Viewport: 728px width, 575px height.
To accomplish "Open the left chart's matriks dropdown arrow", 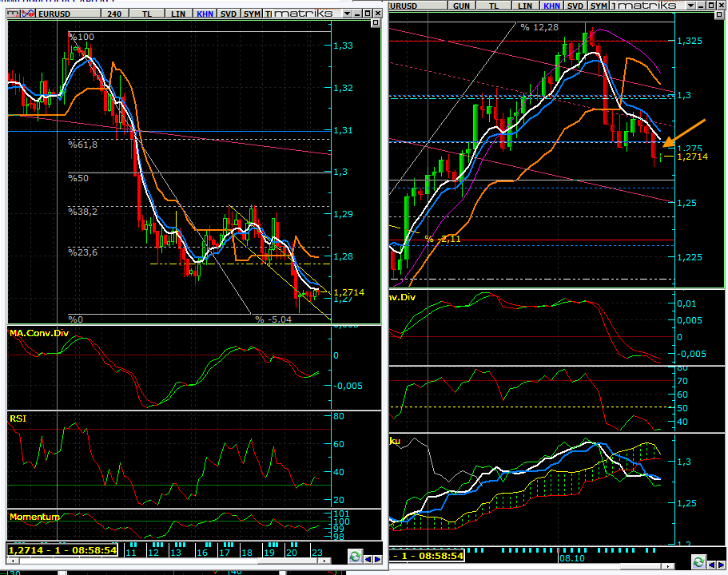I will coord(346,14).
